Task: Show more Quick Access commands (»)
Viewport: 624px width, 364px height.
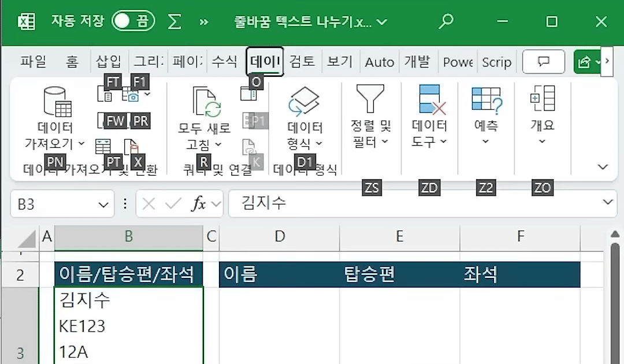Action: [x=204, y=22]
